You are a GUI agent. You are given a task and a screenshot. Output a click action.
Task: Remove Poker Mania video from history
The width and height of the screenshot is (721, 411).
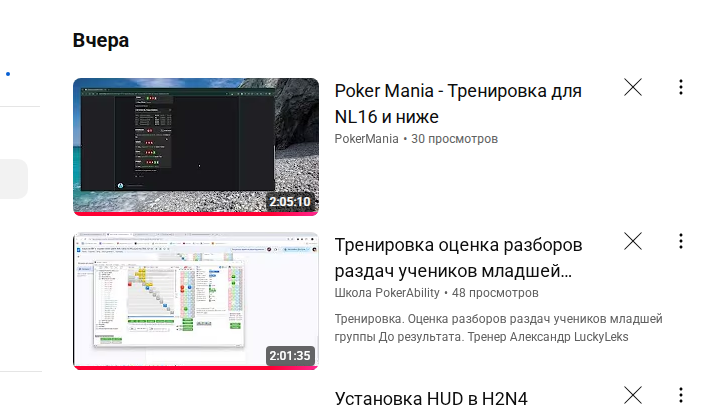[633, 87]
